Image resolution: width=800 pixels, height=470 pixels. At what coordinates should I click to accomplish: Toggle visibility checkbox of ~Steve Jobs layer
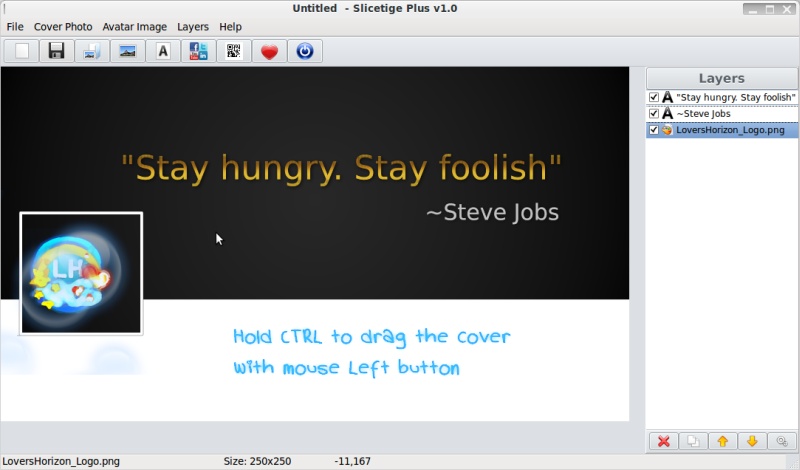(x=654, y=113)
